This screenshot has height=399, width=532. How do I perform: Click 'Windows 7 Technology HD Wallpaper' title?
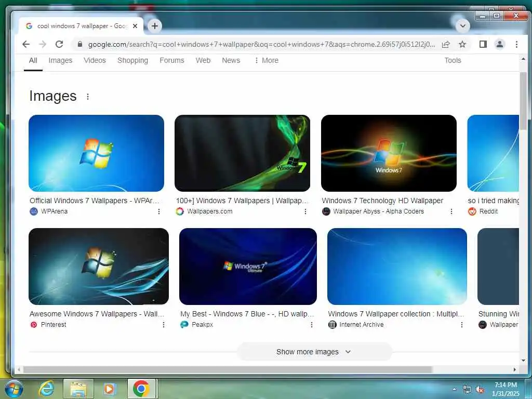pos(382,201)
